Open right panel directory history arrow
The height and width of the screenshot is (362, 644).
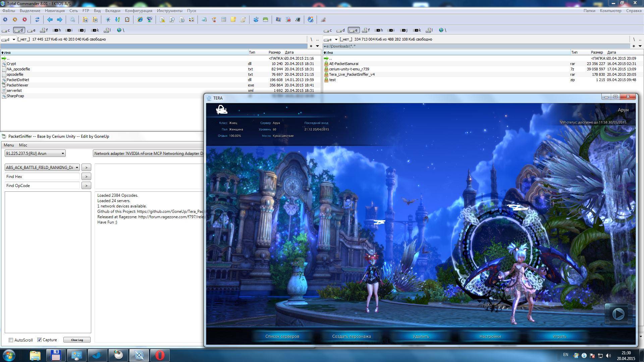[640, 46]
